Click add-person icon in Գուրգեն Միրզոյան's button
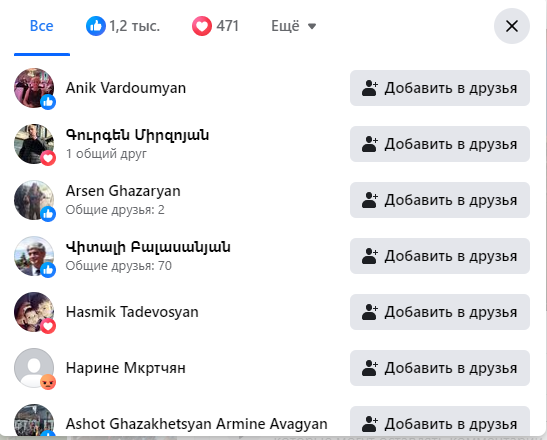This screenshot has width=547, height=440. click(370, 144)
